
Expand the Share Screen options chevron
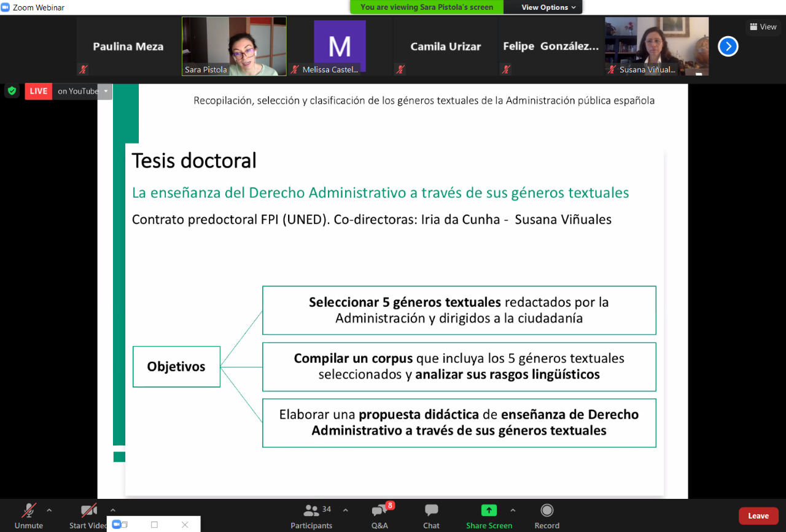pos(513,510)
